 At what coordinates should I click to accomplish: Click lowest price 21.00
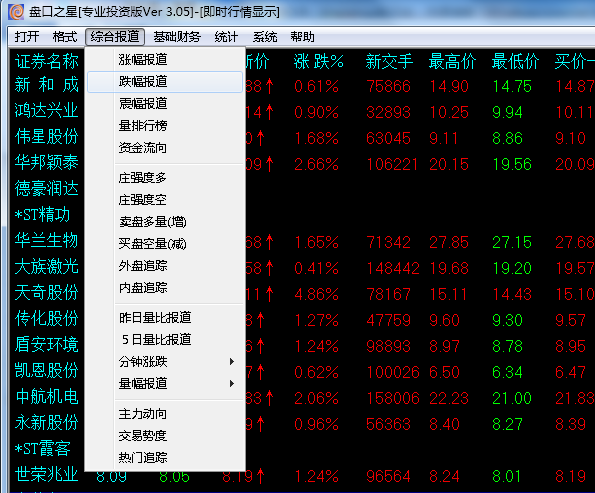coord(512,398)
